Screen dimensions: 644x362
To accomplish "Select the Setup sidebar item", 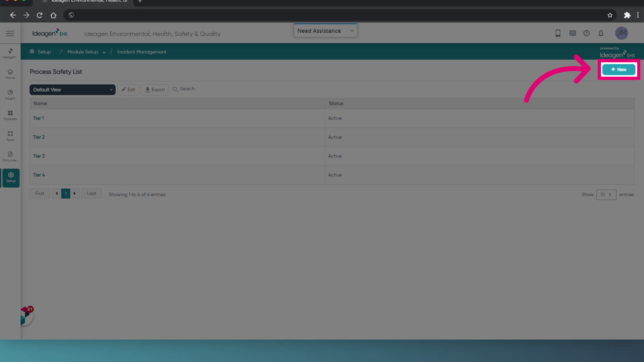I will point(11,178).
